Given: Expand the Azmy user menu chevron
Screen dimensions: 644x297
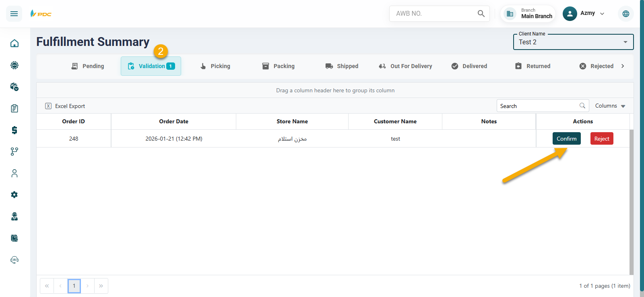Looking at the screenshot, I should [602, 14].
